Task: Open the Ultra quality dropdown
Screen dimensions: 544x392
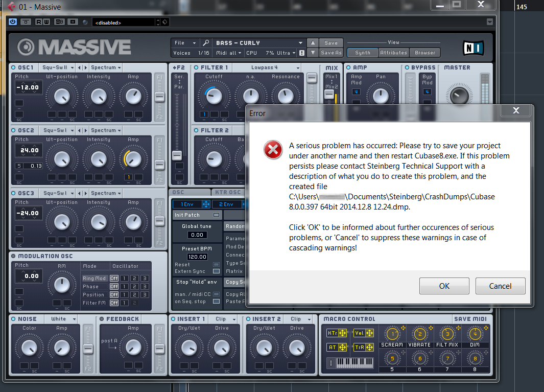Action: (286, 53)
